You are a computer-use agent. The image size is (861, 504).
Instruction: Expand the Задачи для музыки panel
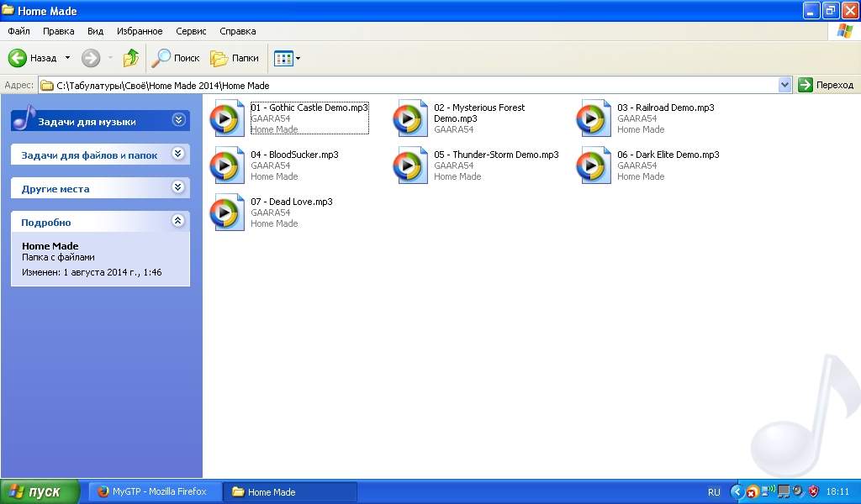pyautogui.click(x=177, y=120)
